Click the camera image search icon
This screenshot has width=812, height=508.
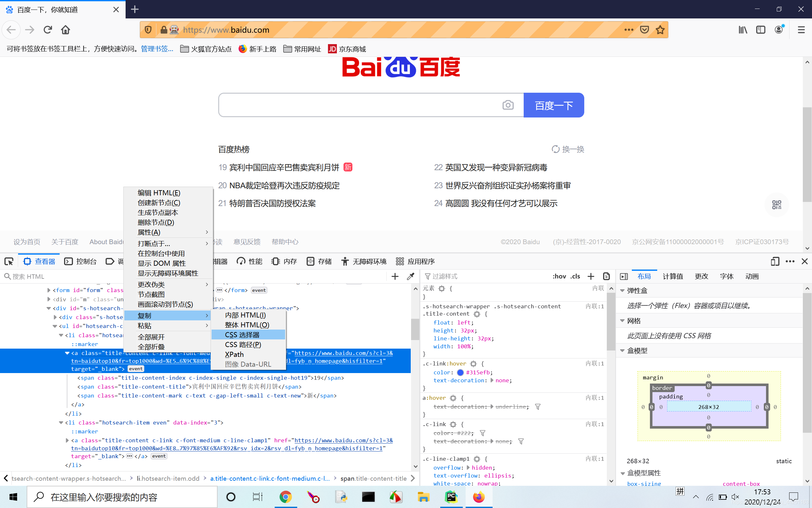pos(508,105)
